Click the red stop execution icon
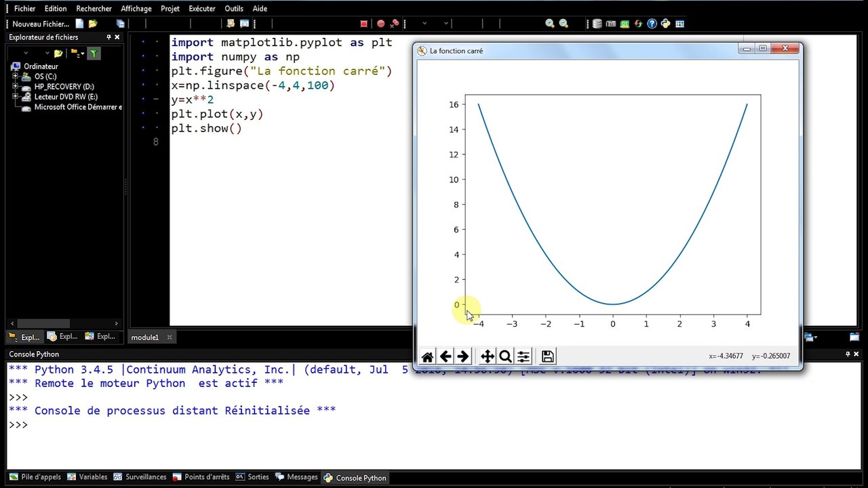868x488 pixels. point(364,24)
